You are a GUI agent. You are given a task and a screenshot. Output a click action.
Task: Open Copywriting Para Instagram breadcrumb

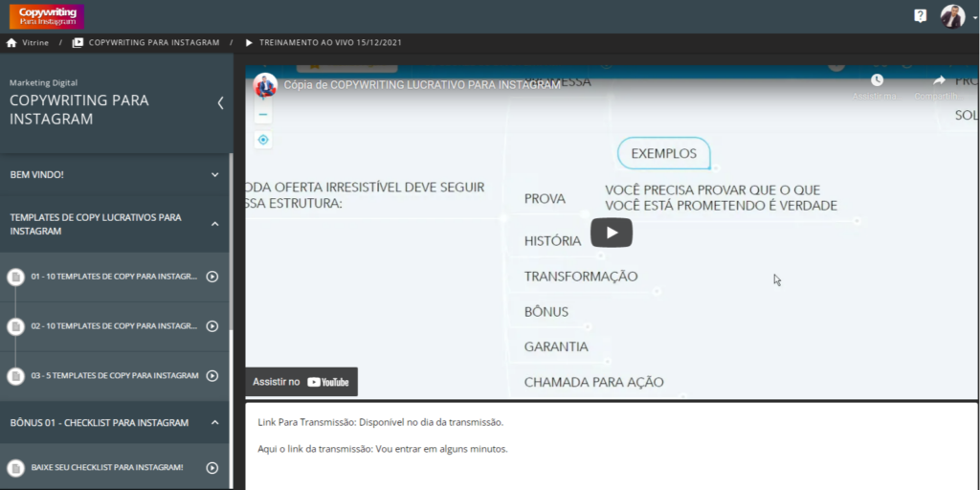(153, 43)
